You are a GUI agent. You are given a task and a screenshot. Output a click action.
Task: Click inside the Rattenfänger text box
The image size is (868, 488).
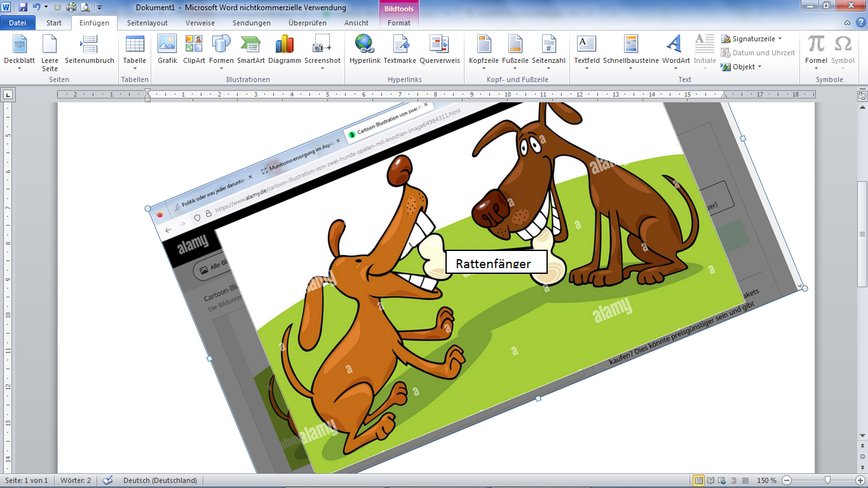click(x=496, y=262)
